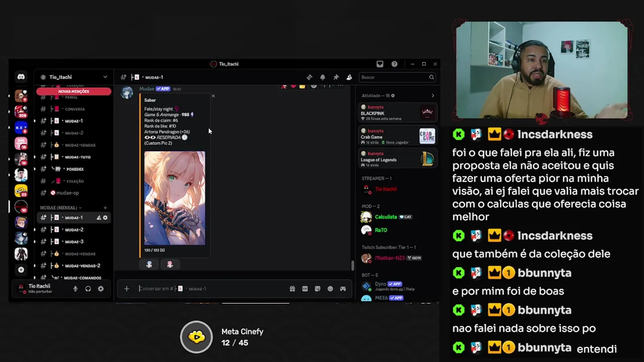Screen dimensions: 644x362
Task: Open Crab Game activity card
Action: pos(397,136)
